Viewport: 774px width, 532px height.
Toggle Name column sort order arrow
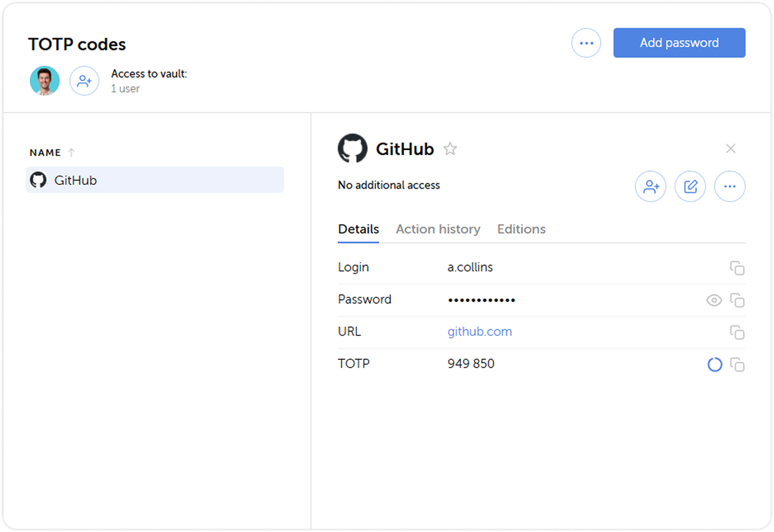71,152
